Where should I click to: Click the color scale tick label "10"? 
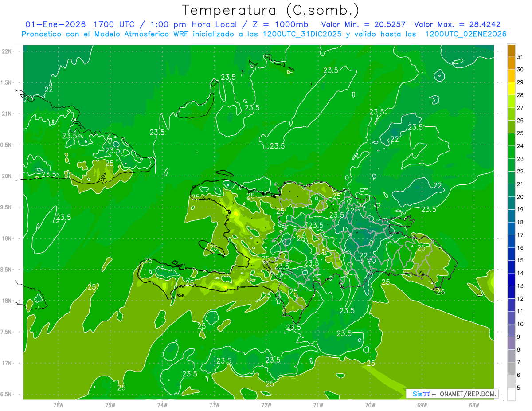click(520, 324)
